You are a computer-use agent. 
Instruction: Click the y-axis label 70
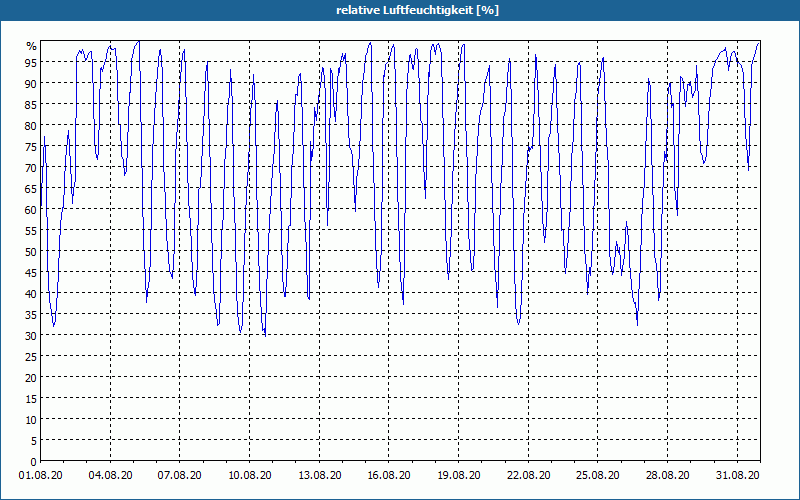pos(31,168)
